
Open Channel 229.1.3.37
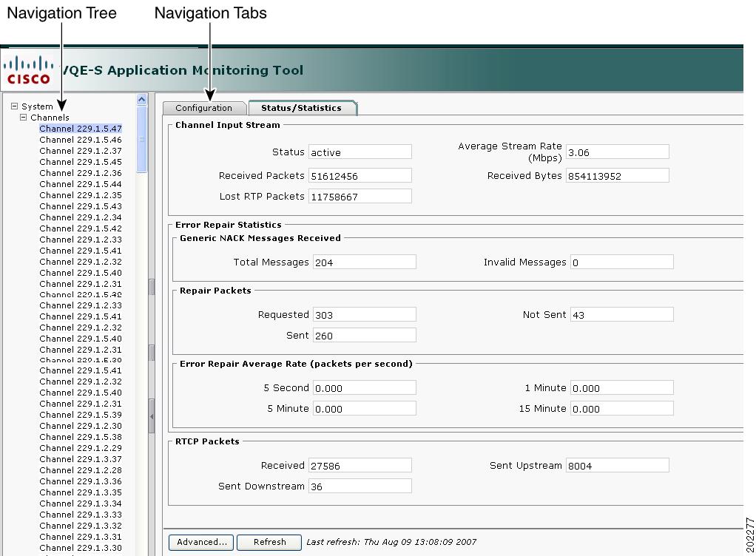[81, 459]
